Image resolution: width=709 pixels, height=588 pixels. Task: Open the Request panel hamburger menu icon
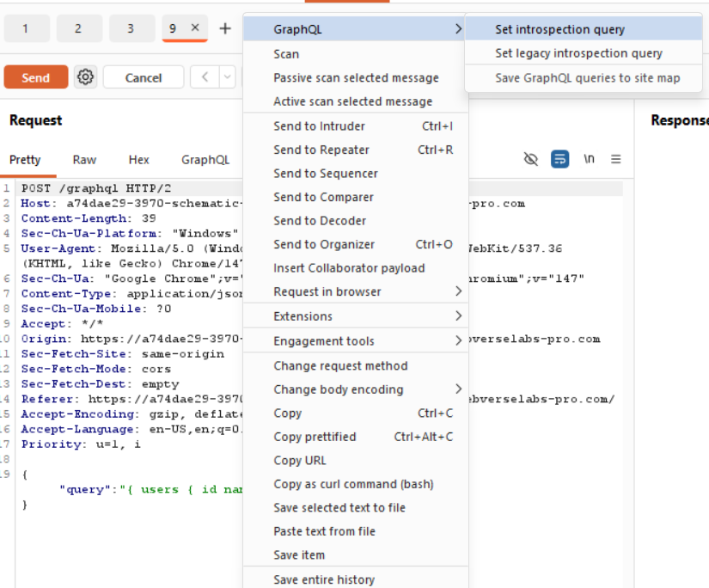point(615,159)
